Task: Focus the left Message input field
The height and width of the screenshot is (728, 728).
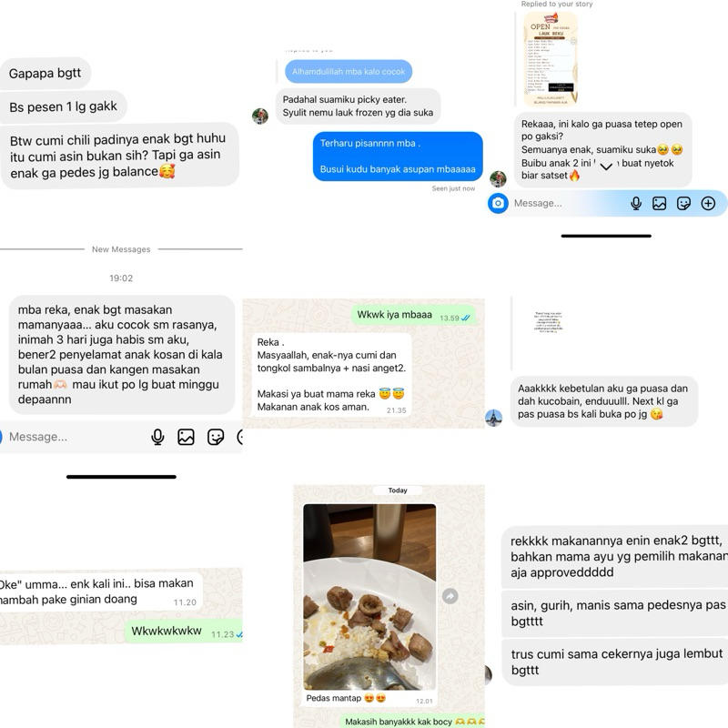Action: [75, 437]
